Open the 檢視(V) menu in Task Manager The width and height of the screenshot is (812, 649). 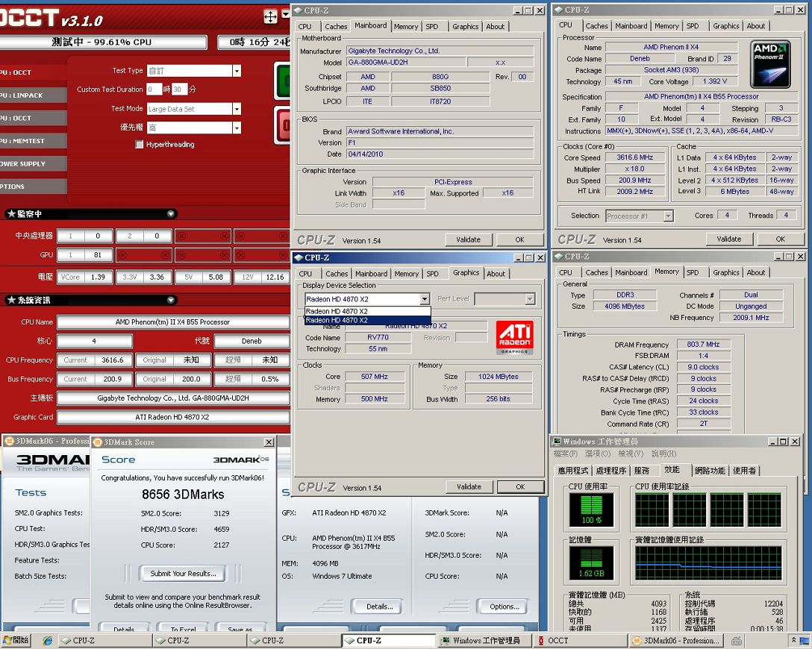coord(631,454)
